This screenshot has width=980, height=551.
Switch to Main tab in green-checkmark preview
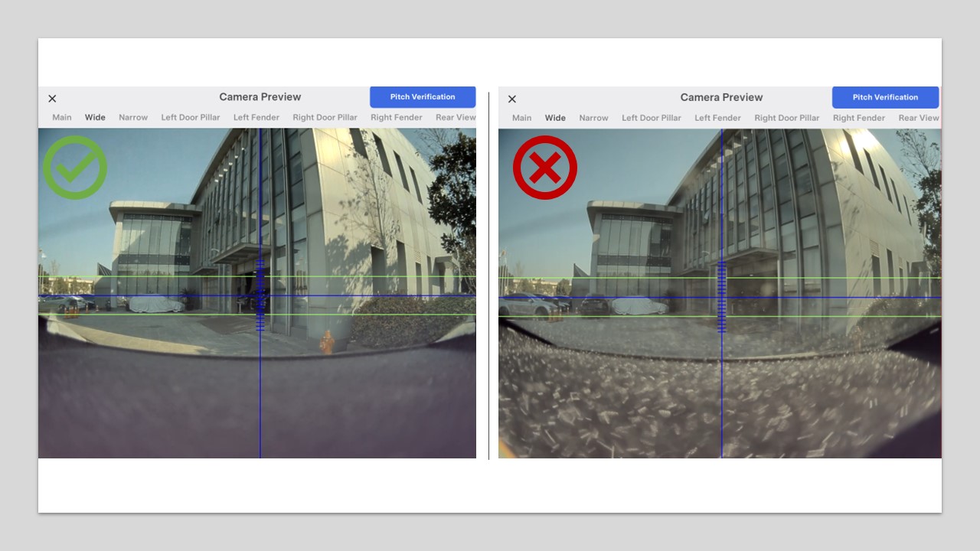[62, 118]
